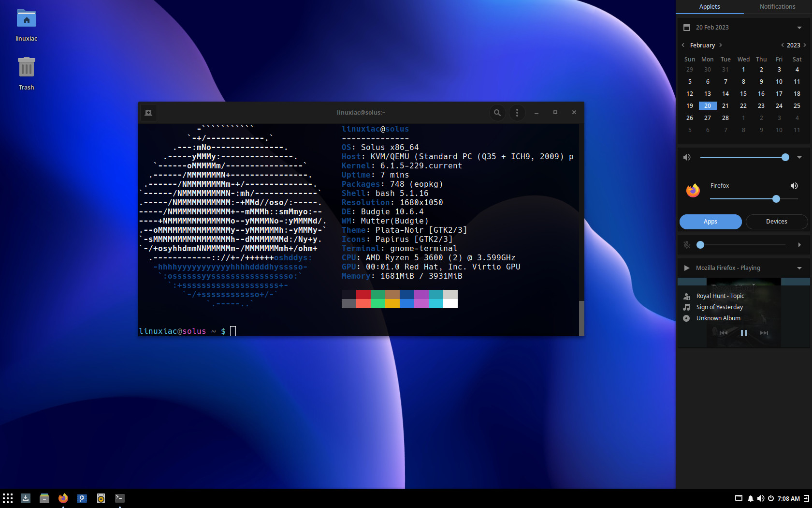Open the volume tray icon
The image size is (812, 508).
coord(761,498)
